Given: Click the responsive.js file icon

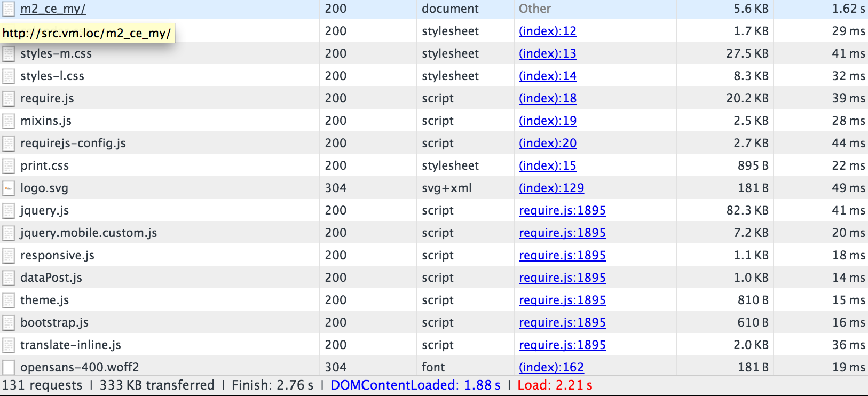Looking at the screenshot, I should pyautogui.click(x=9, y=255).
